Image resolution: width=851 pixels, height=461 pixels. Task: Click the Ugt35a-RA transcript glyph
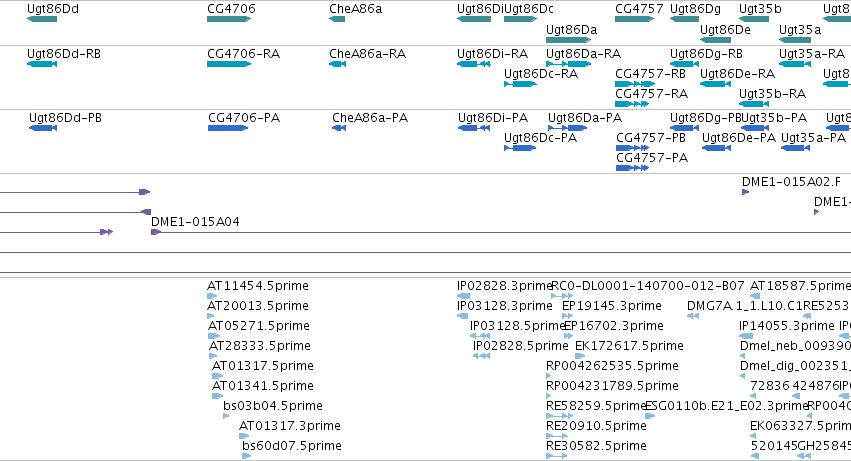(795, 64)
